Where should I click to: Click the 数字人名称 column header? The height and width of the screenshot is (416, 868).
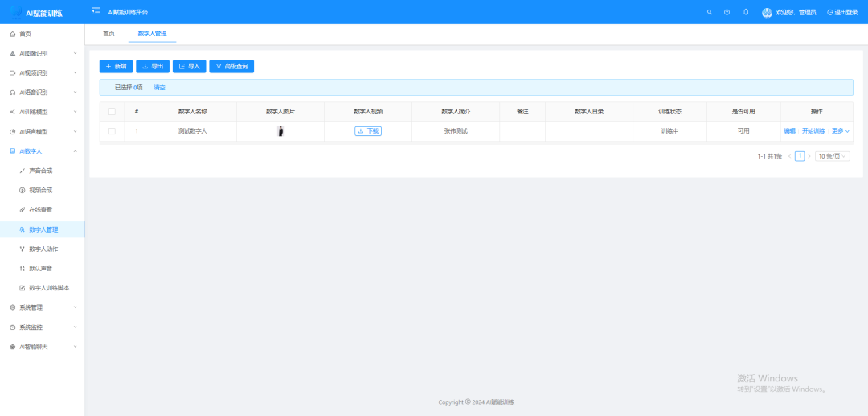193,111
